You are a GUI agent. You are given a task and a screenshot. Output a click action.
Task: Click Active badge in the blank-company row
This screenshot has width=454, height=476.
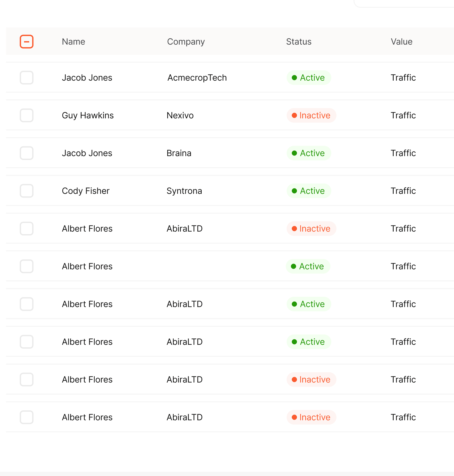point(308,266)
